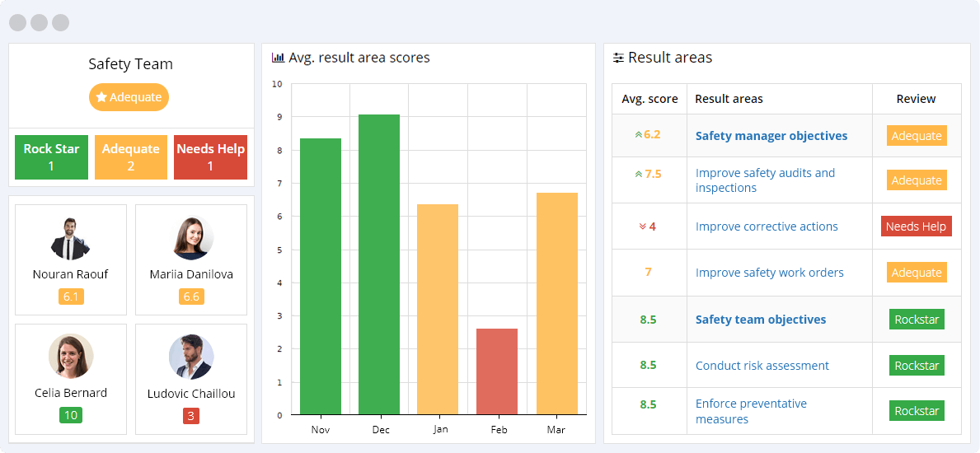Click the down-arrow trend icon next to 4

[642, 226]
